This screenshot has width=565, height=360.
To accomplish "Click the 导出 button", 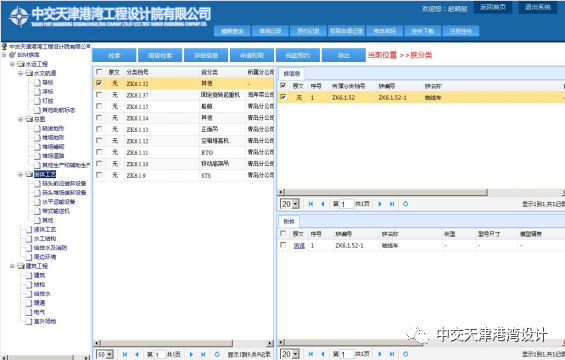I will (344, 55).
